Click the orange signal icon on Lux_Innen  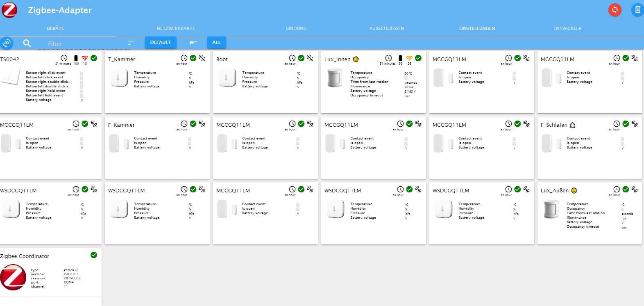click(409, 58)
